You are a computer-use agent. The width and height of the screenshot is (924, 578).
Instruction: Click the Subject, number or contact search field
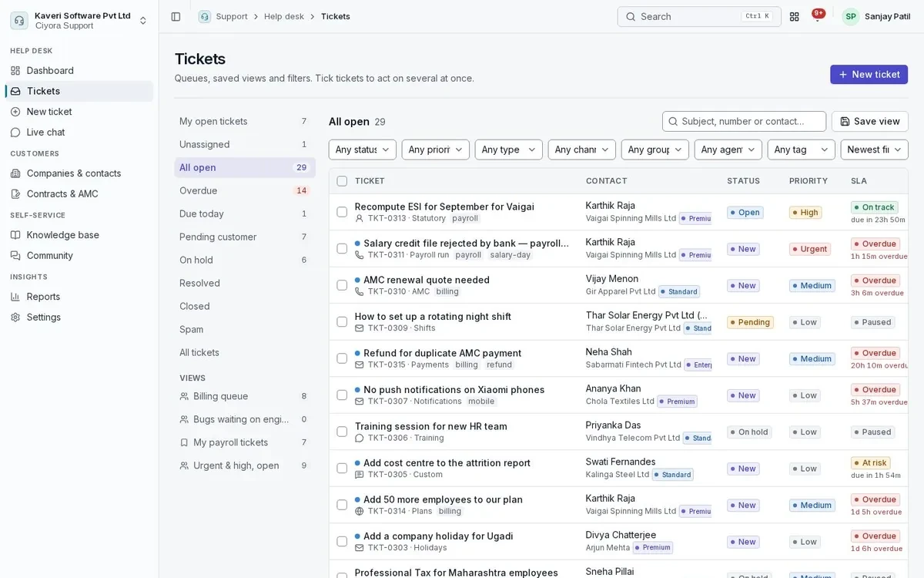click(x=744, y=121)
